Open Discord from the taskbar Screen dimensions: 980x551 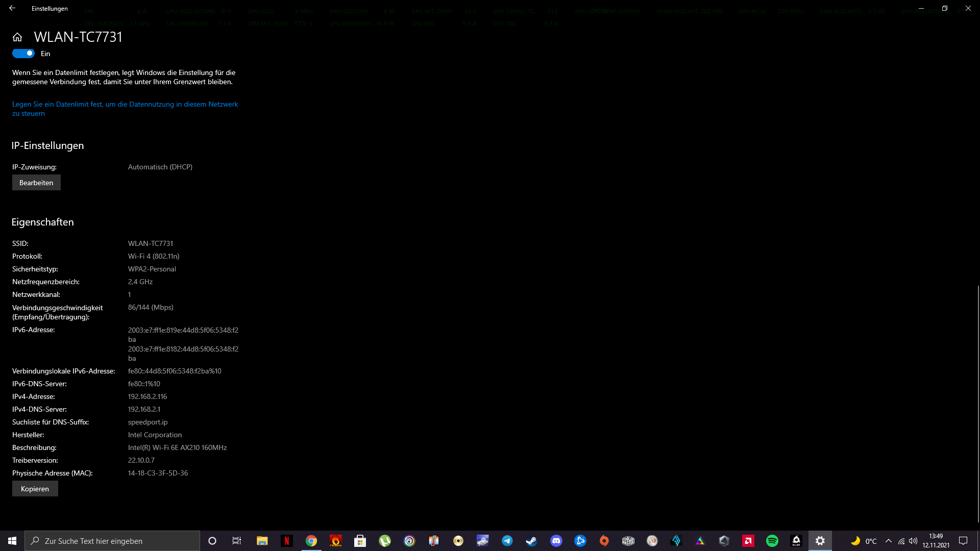tap(556, 541)
